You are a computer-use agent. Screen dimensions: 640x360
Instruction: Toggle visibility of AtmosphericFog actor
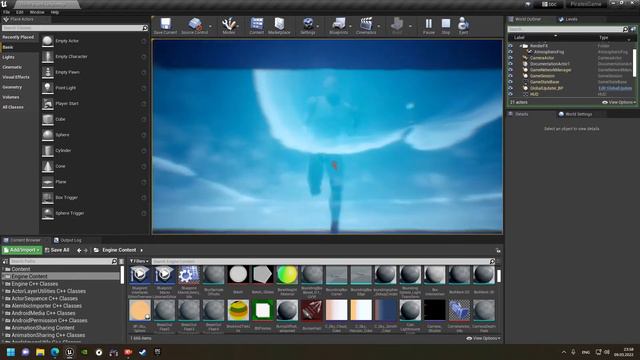[x=510, y=52]
